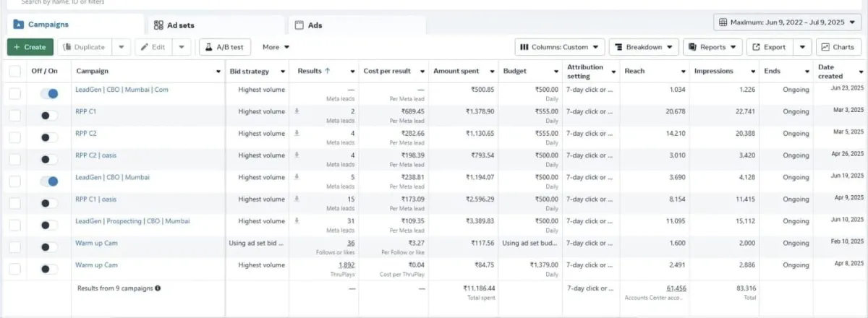This screenshot has height=318, width=868.
Task: Click info icon beside Results from 9 campaigns
Action: click(158, 288)
